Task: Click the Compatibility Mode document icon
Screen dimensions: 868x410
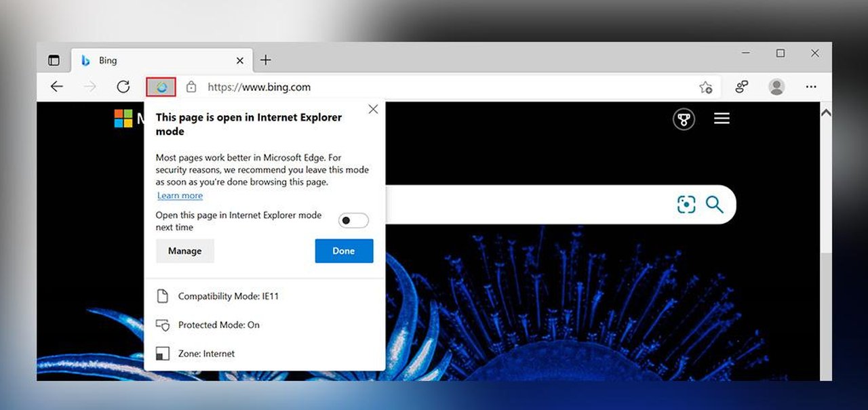Action: pyautogui.click(x=162, y=296)
